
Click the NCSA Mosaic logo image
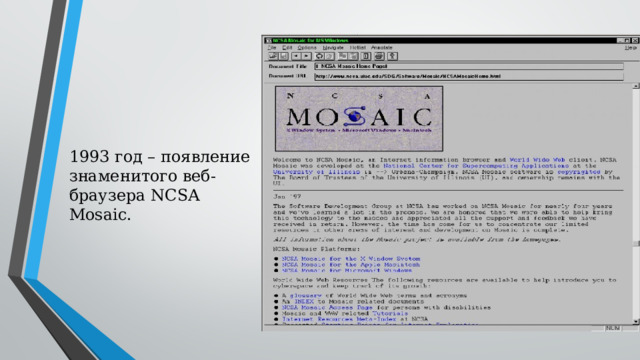359,118
